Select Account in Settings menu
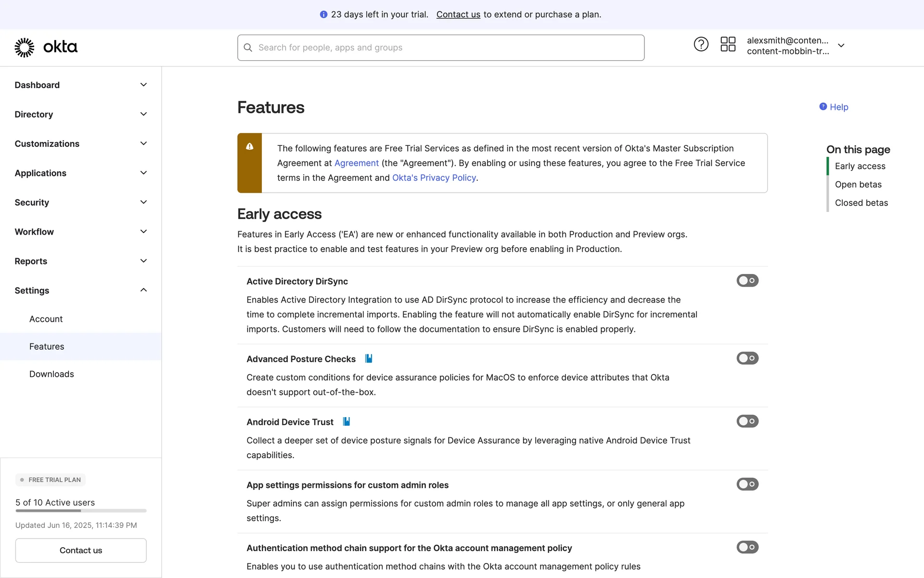The width and height of the screenshot is (924, 578). click(46, 319)
